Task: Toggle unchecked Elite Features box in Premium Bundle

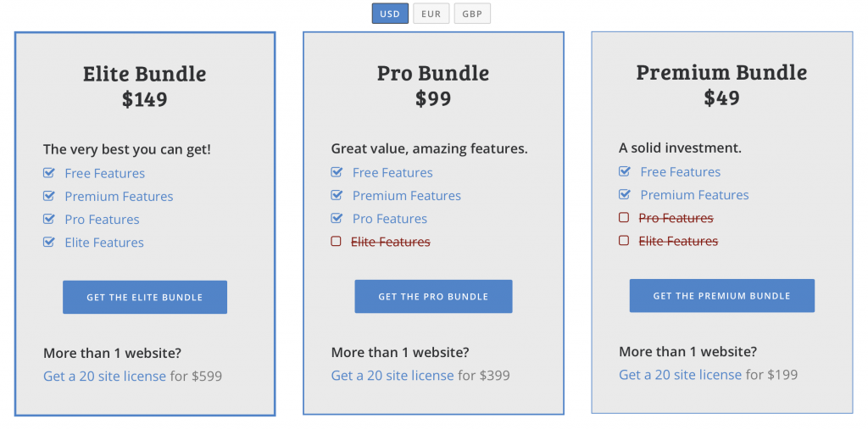Action: (624, 241)
